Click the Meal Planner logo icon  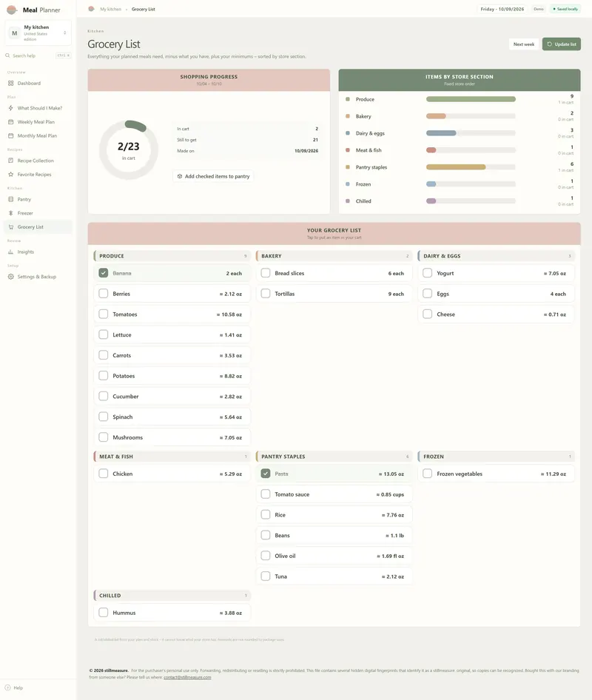(12, 10)
